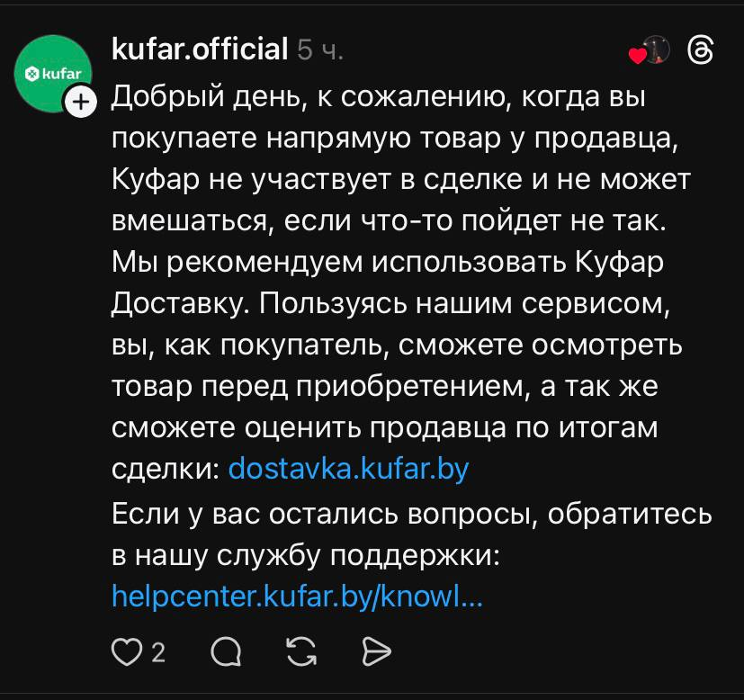Click the 'в нашу службу поддержки' text line

[x=305, y=554]
